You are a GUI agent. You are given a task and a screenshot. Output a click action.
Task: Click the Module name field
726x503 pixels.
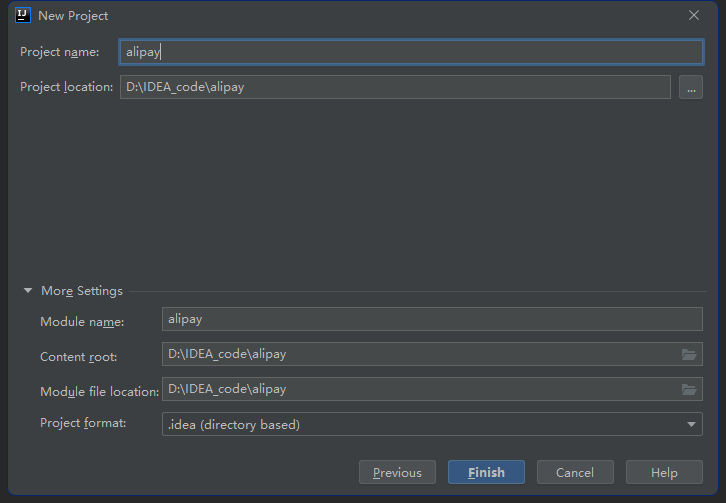(432, 319)
